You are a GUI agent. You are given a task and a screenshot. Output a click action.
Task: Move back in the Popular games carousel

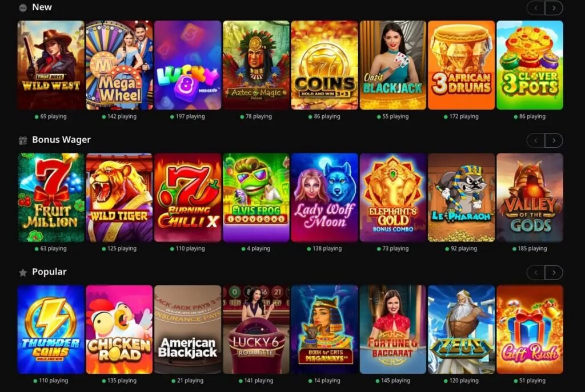pos(536,273)
